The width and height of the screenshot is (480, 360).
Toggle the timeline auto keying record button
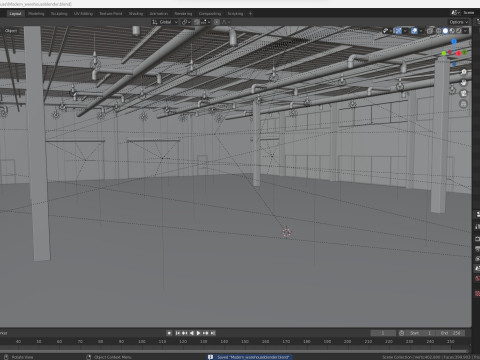169,333
